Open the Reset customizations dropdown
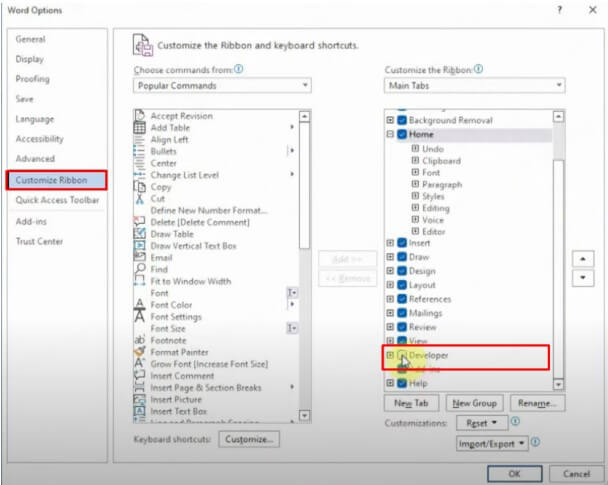Image resolution: width=608 pixels, height=485 pixels. pos(482,423)
